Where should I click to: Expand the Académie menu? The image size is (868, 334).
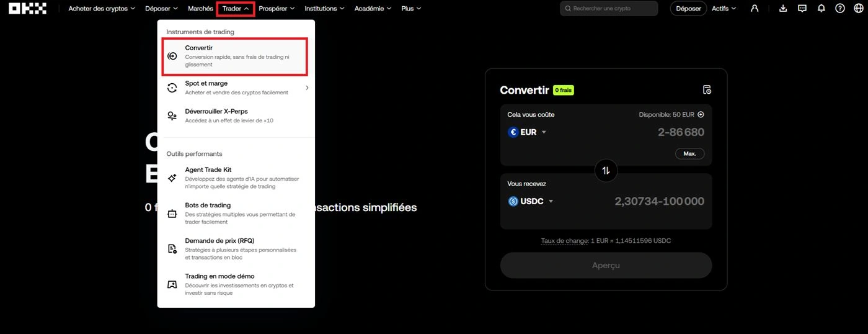[373, 9]
